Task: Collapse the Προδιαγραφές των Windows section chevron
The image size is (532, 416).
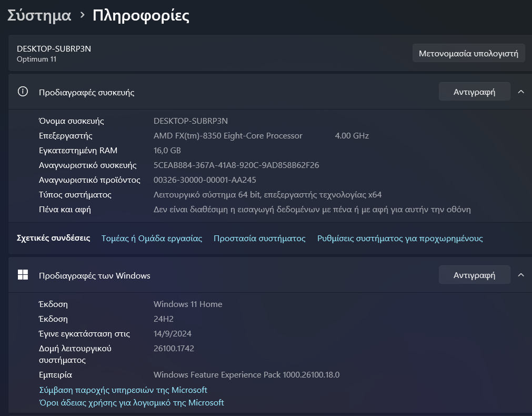Action: pos(521,275)
